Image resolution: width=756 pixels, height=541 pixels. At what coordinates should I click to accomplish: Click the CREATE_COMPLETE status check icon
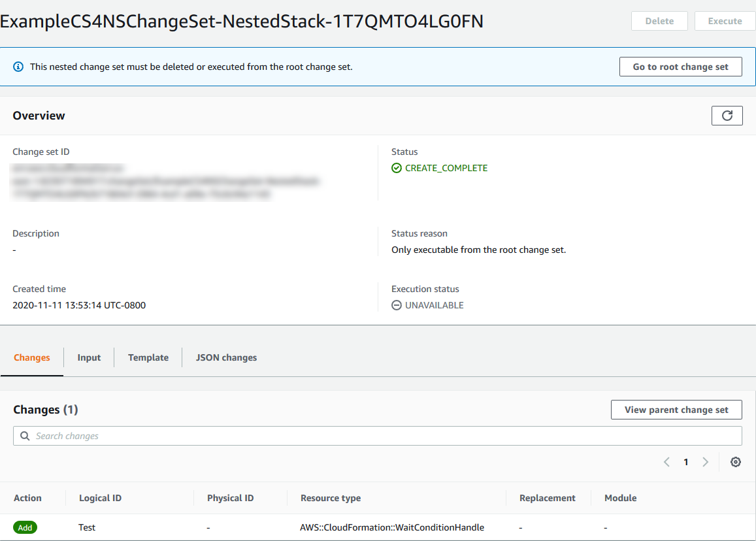397,168
